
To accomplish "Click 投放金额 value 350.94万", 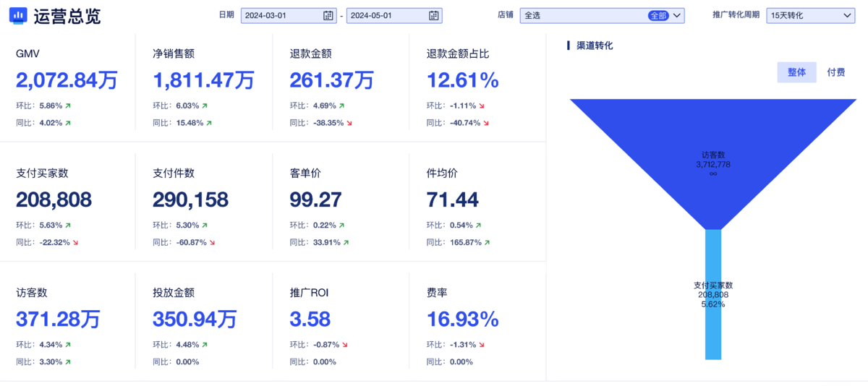I will click(x=195, y=319).
